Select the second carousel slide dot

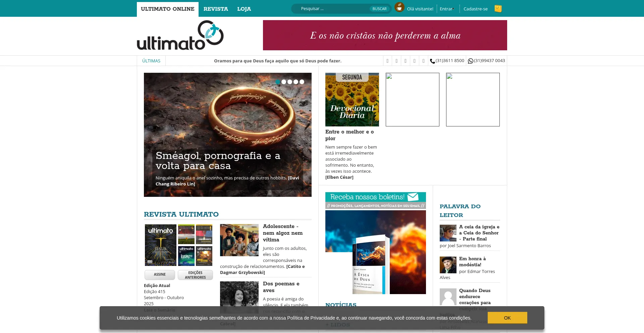(x=284, y=82)
